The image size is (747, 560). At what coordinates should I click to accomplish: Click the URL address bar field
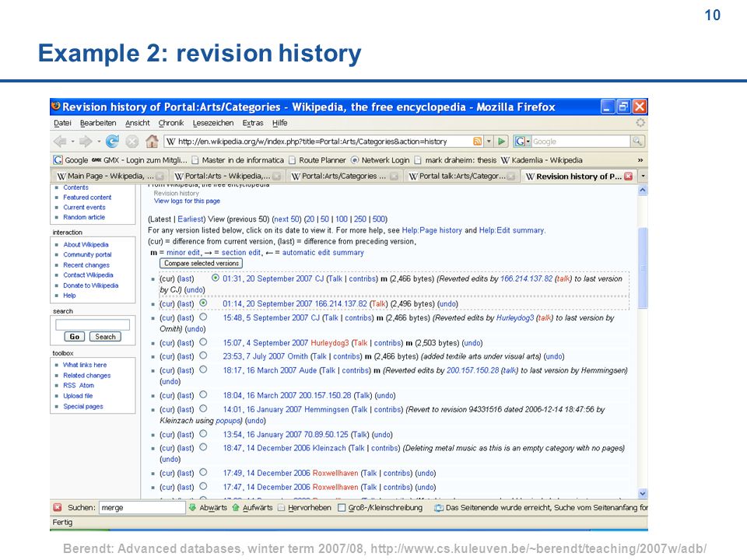point(317,142)
